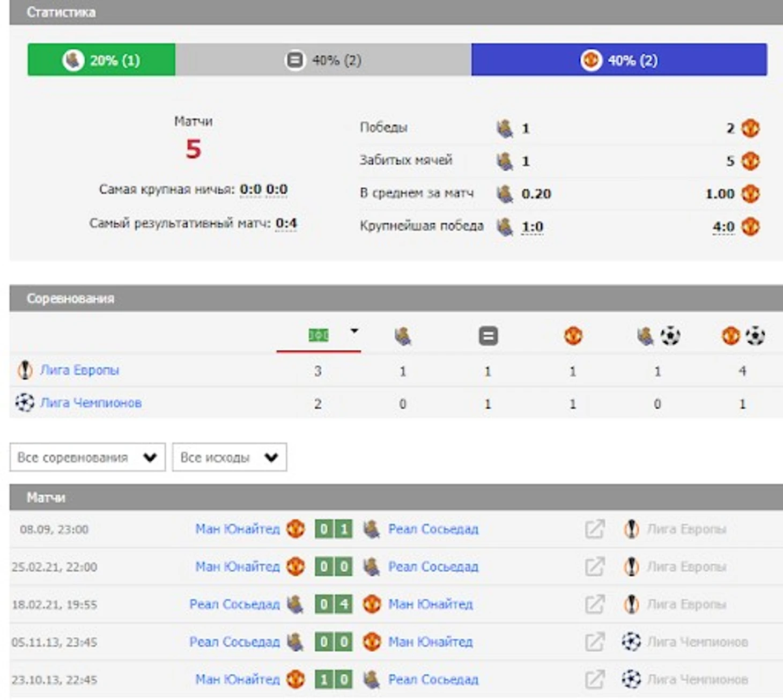Open the Все соревнования dropdown
Image resolution: width=783 pixels, height=700 pixels.
(87, 458)
